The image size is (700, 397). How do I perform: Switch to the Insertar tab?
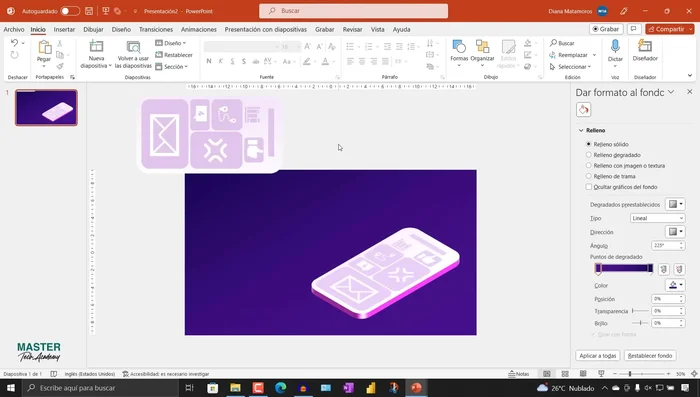click(x=64, y=29)
